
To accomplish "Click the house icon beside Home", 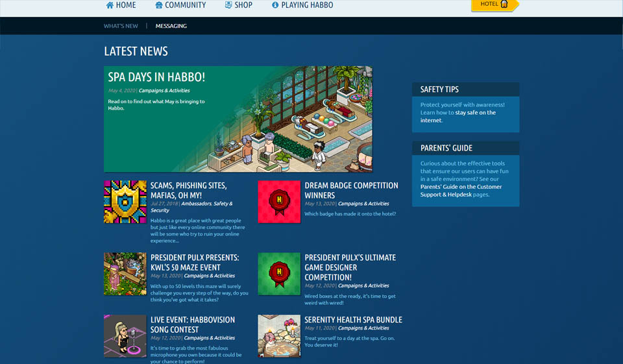I will click(110, 5).
